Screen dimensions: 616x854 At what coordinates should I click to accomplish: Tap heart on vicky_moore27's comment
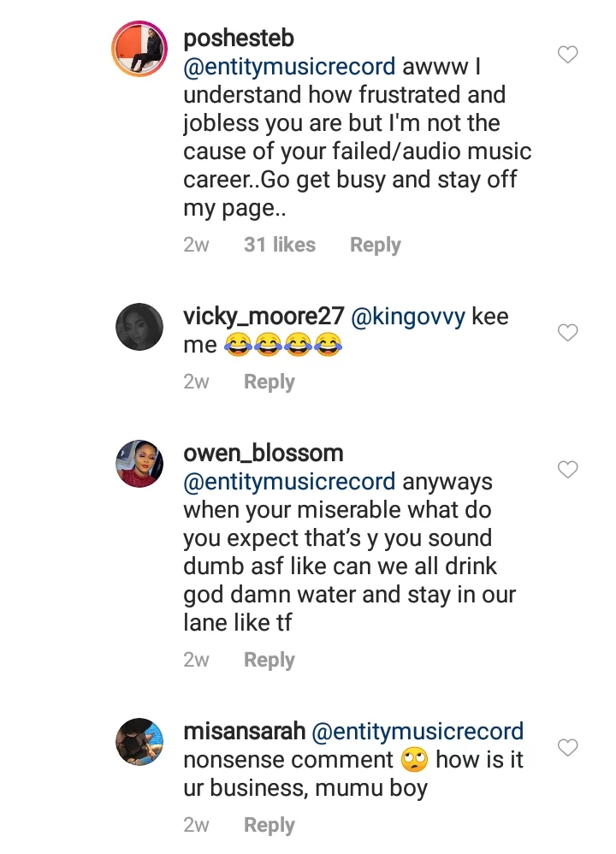coord(567,333)
